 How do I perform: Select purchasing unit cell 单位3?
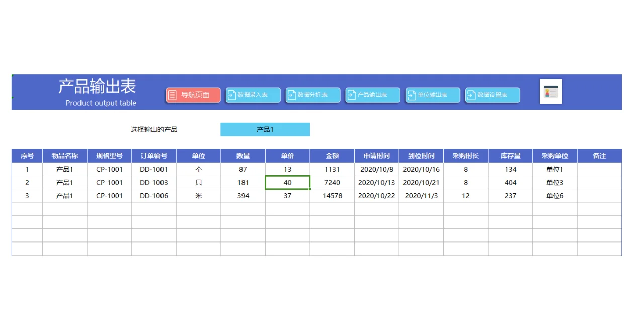tap(555, 183)
